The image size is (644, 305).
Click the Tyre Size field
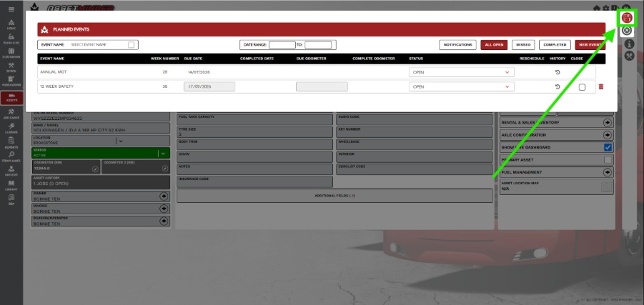[254, 132]
